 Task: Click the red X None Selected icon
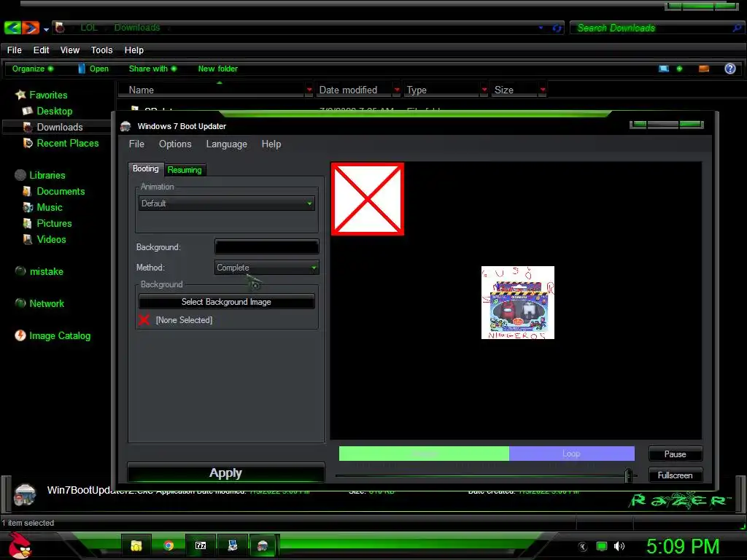144,320
